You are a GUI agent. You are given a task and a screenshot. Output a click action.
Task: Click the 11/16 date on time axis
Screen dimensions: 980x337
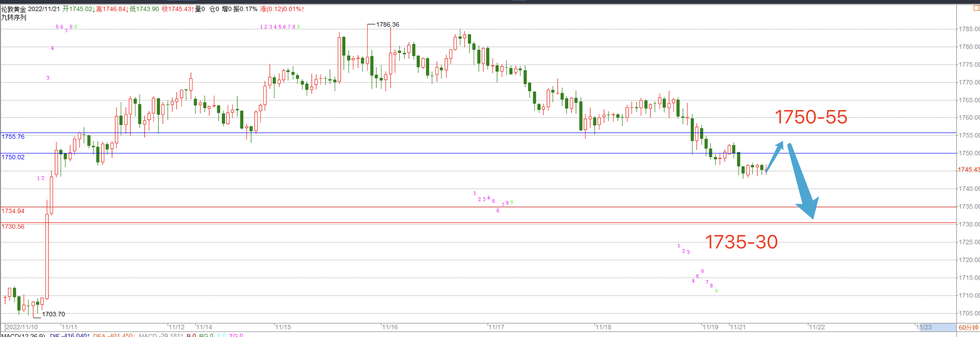pyautogui.click(x=390, y=327)
